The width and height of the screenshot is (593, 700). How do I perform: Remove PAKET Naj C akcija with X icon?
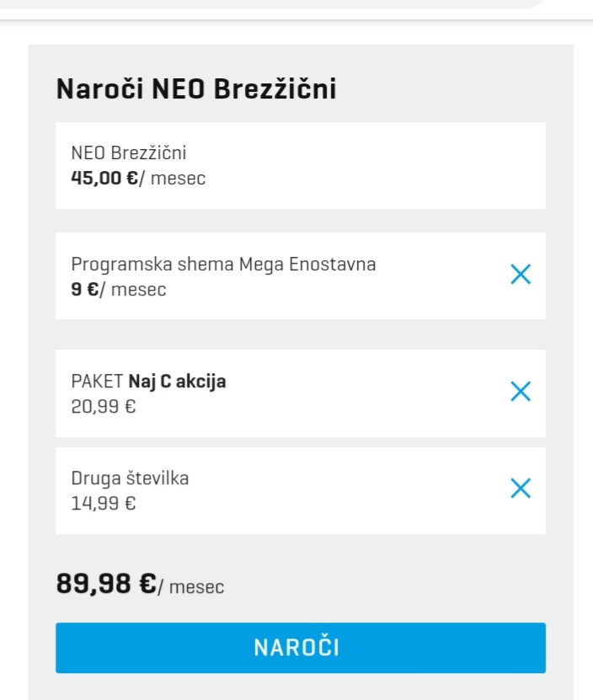(521, 392)
